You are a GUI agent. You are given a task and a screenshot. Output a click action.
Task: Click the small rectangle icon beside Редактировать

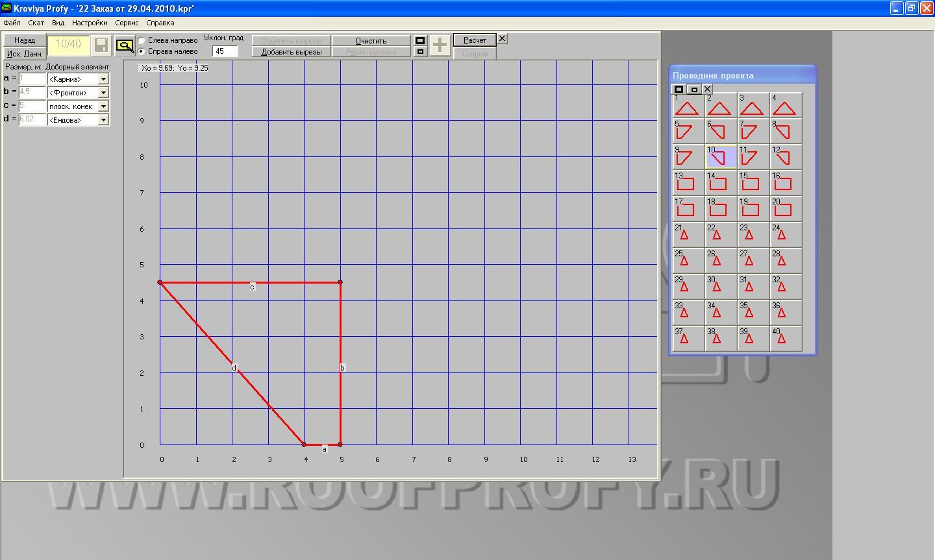point(420,51)
